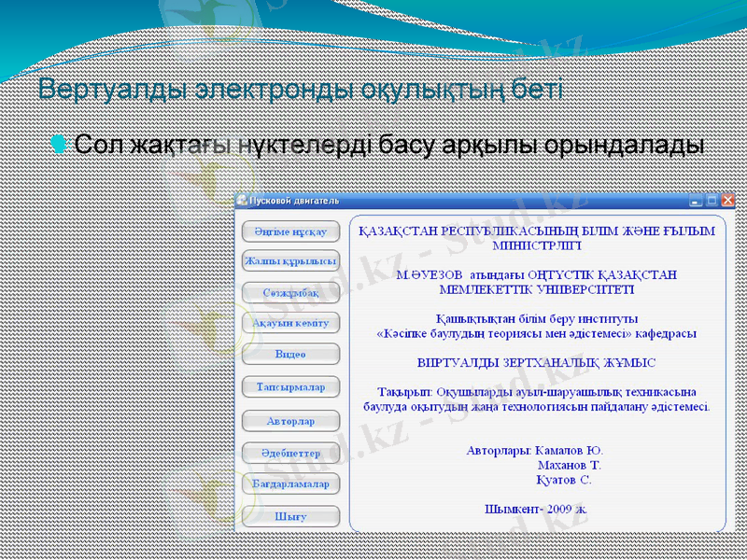Open the "Әңгіме нұсқау" section
747x560 pixels.
289,231
